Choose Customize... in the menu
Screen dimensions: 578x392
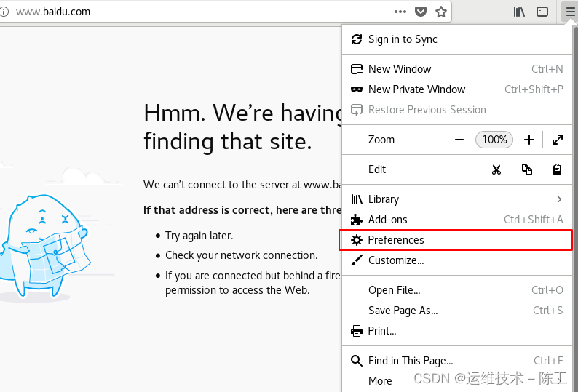click(457, 260)
